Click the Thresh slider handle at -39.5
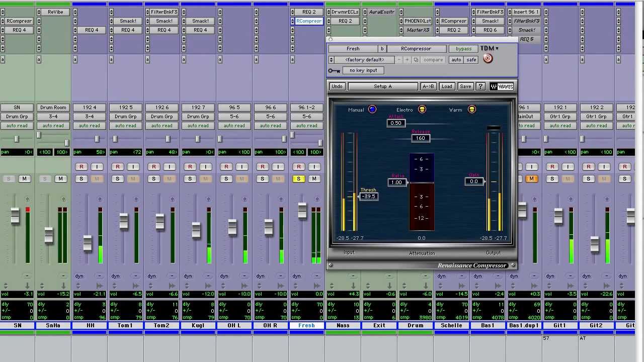This screenshot has height=362, width=644. coord(369,197)
